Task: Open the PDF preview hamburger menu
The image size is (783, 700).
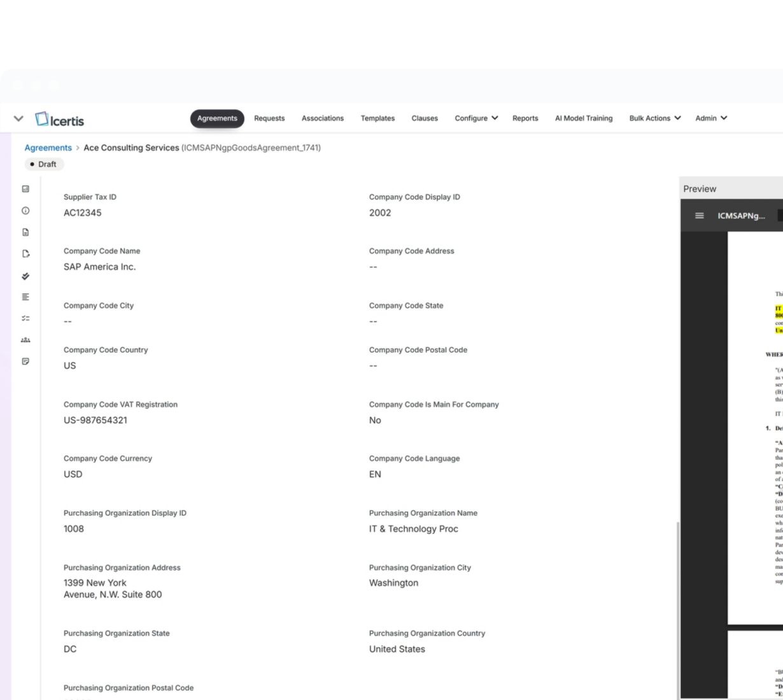Action: coord(699,216)
